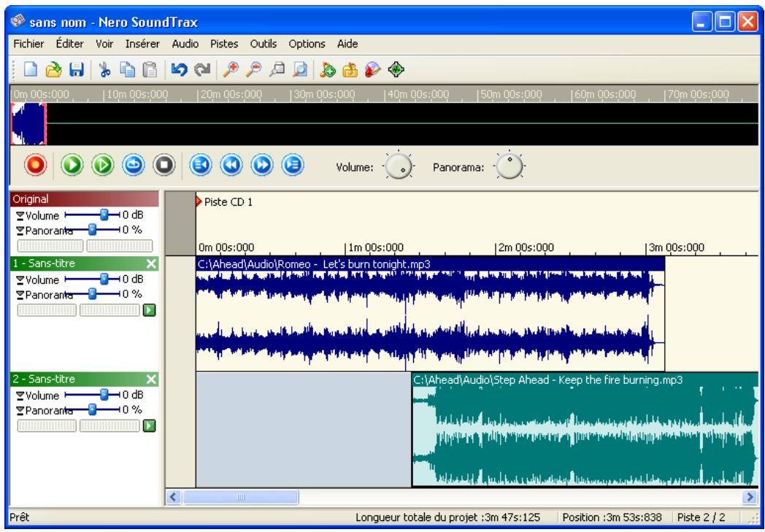Jump to the project start button
The image size is (765, 532).
201,165
